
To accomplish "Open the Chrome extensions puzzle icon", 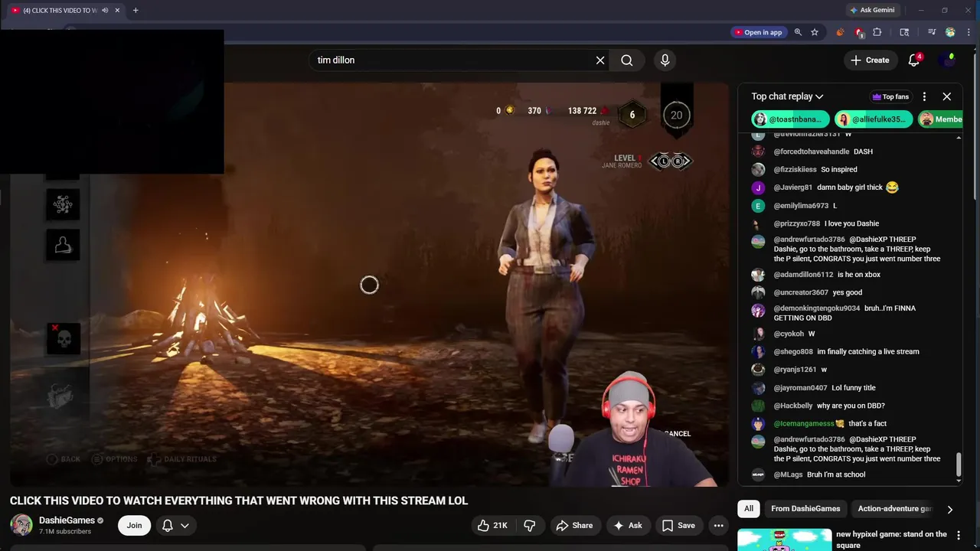I will (877, 32).
